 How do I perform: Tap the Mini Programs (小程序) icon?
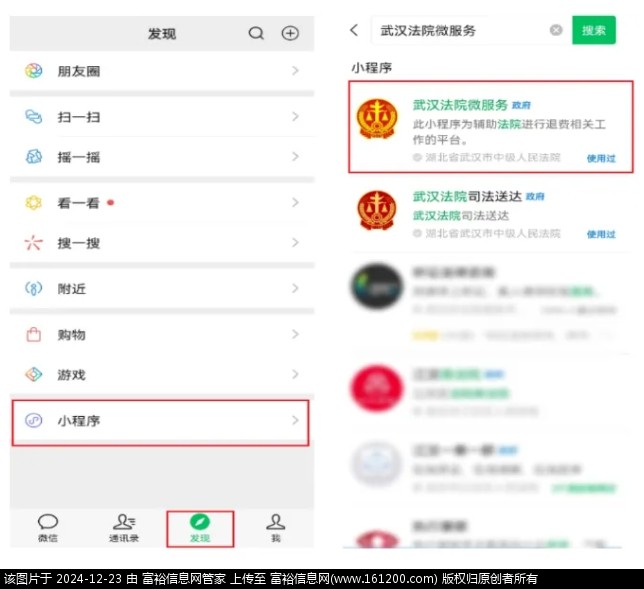point(34,421)
